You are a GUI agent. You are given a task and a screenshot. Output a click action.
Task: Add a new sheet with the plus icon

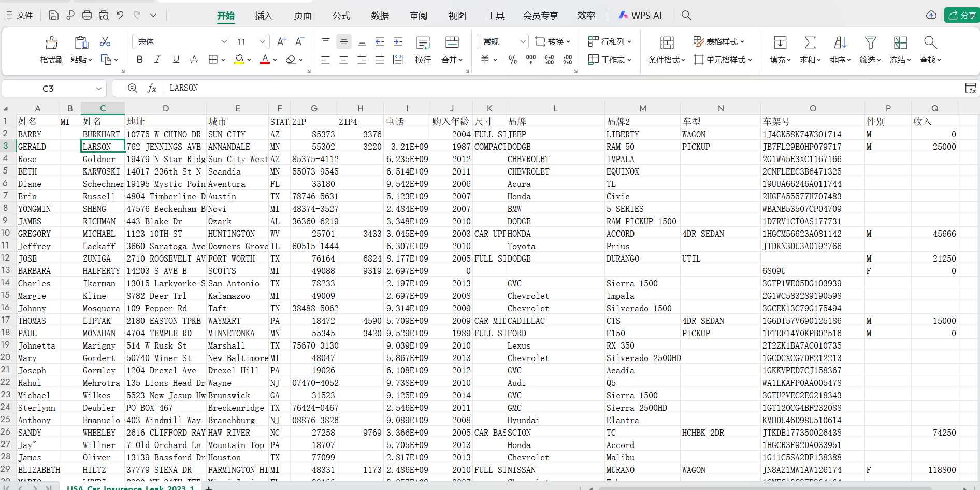(x=209, y=487)
